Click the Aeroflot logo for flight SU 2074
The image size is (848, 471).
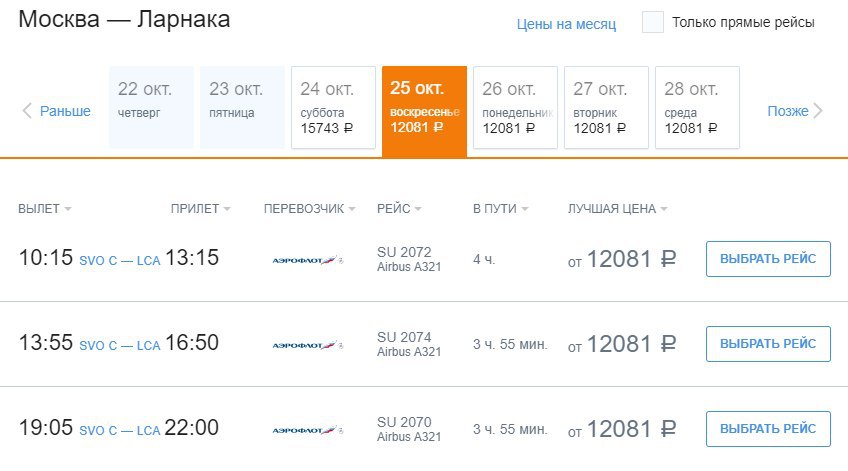[307, 345]
